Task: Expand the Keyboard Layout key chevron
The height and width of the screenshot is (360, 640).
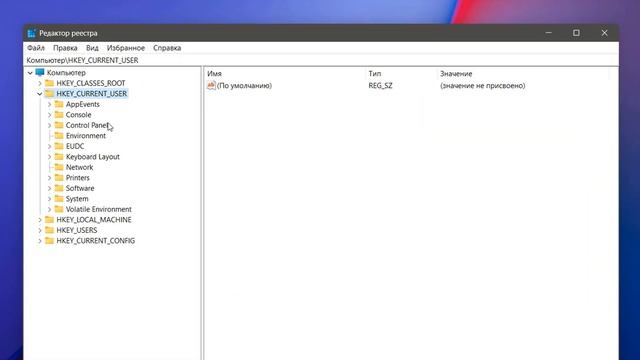Action: point(49,157)
